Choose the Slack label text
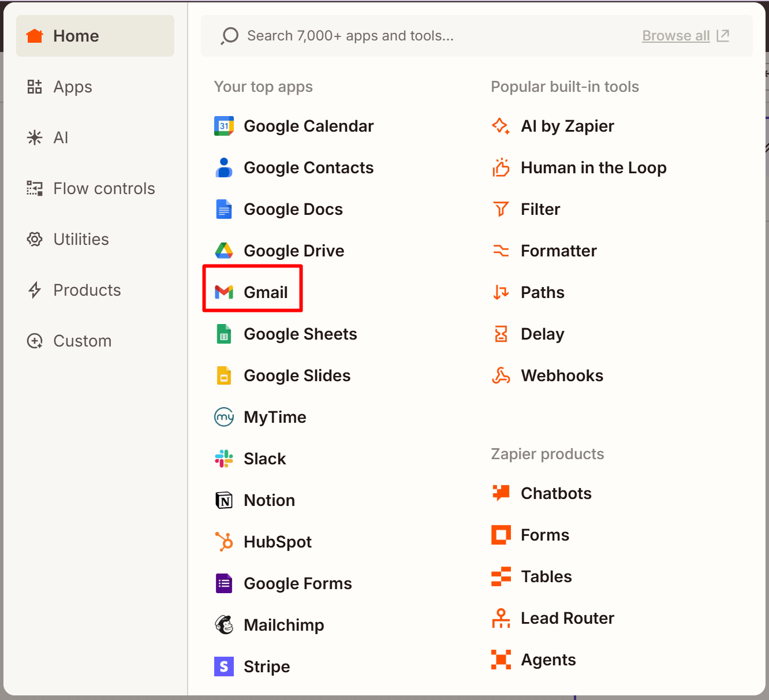Screen dimensions: 769x700 [x=265, y=459]
